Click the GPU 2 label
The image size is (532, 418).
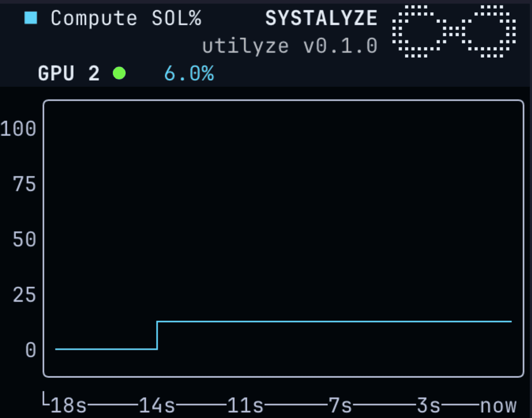point(69,73)
